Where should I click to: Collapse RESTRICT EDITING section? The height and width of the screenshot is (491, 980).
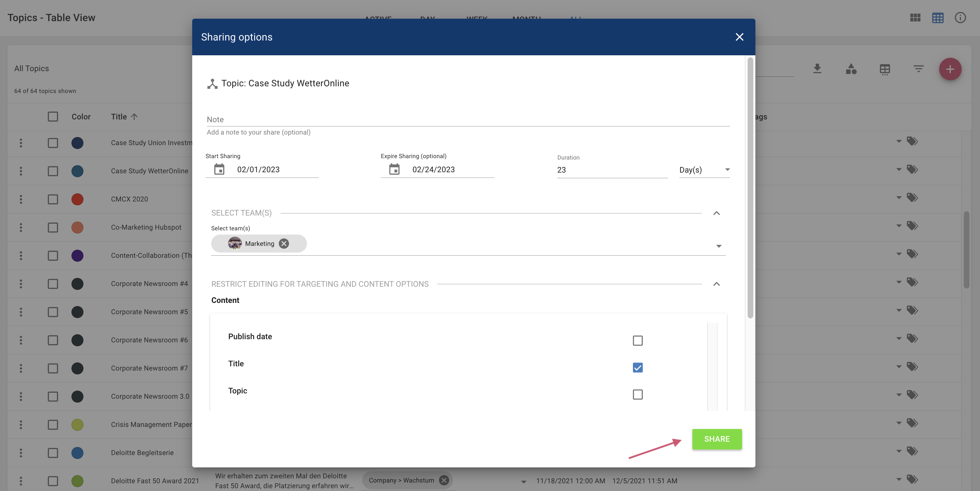coord(716,284)
